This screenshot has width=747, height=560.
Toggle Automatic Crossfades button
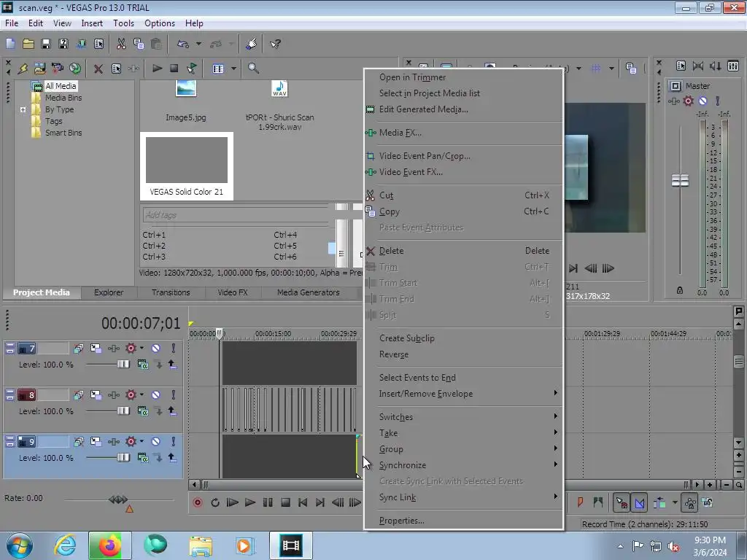[639, 502]
